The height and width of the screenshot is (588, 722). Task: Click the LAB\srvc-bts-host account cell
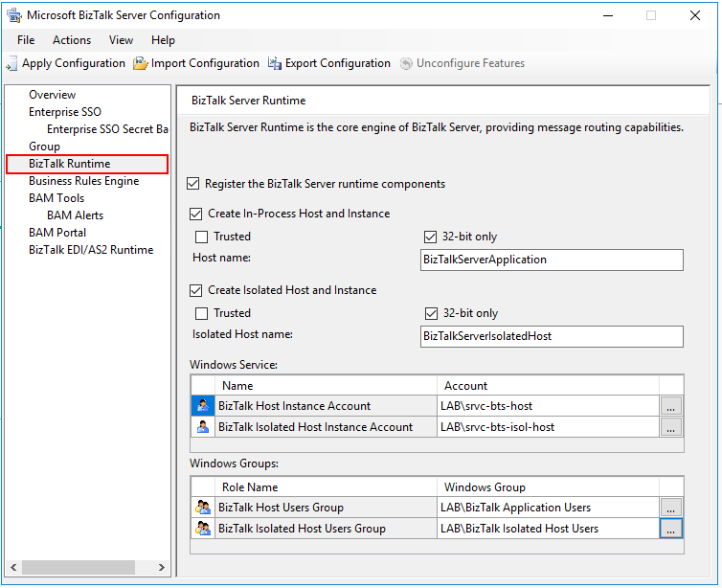(x=548, y=406)
